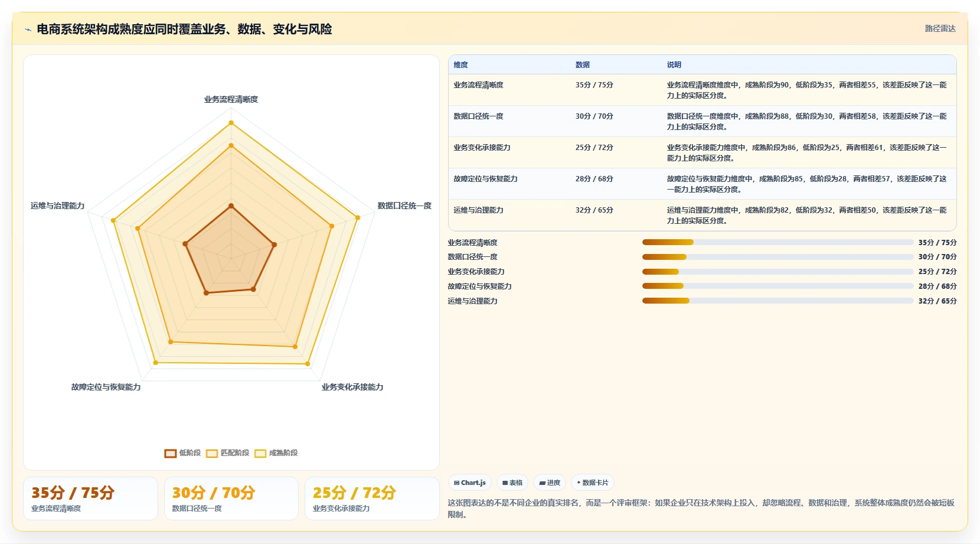Viewport: 980px width, 544px height.
Task: Select 数据口径统一度 row name in table
Action: (478, 116)
